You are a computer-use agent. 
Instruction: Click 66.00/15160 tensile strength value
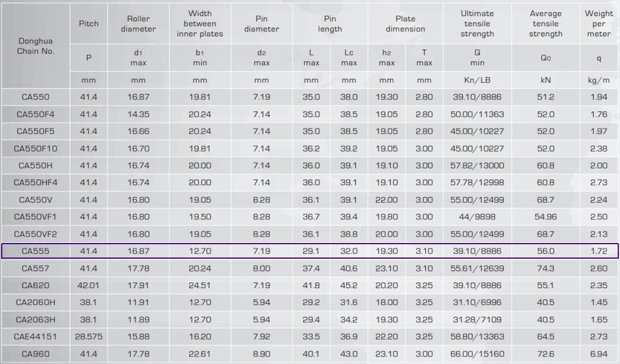pyautogui.click(x=477, y=354)
